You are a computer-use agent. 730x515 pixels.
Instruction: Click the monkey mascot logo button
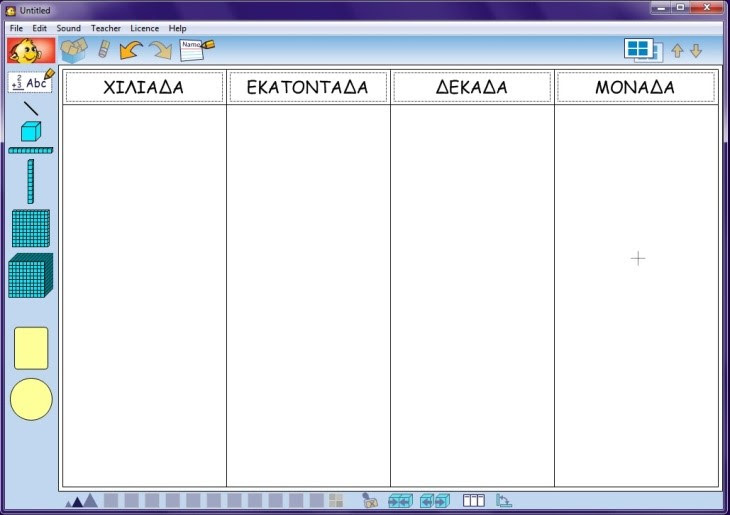tap(31, 50)
